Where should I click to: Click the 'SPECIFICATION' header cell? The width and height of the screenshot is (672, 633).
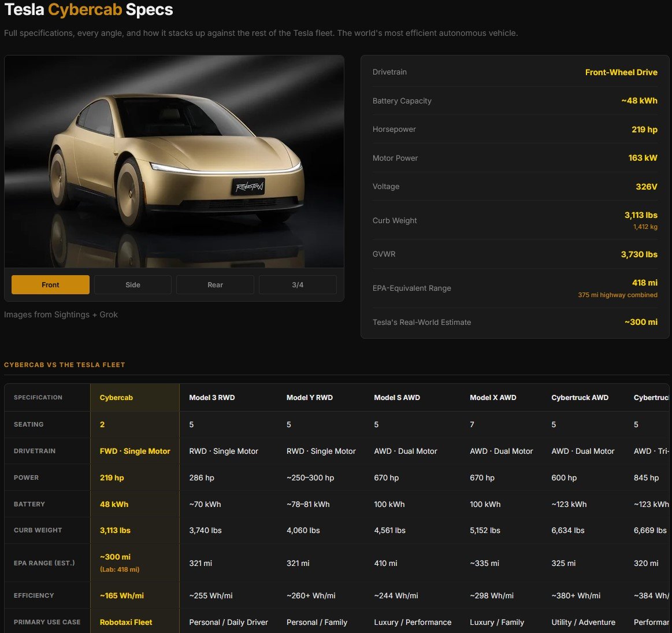(x=38, y=398)
